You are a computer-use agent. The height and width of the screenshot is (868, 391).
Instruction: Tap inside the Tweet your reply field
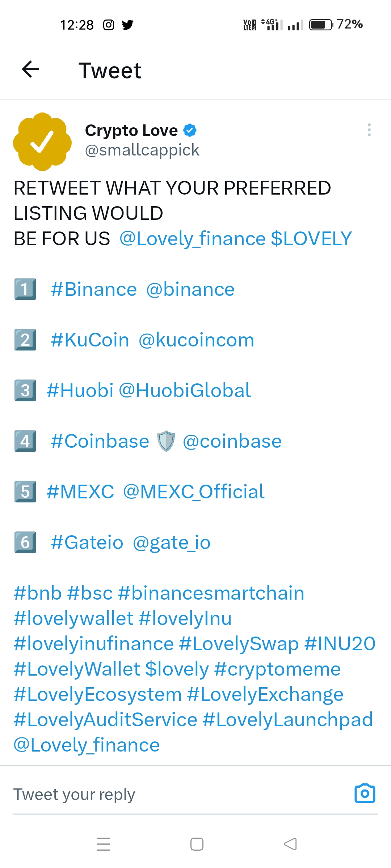coord(174,794)
